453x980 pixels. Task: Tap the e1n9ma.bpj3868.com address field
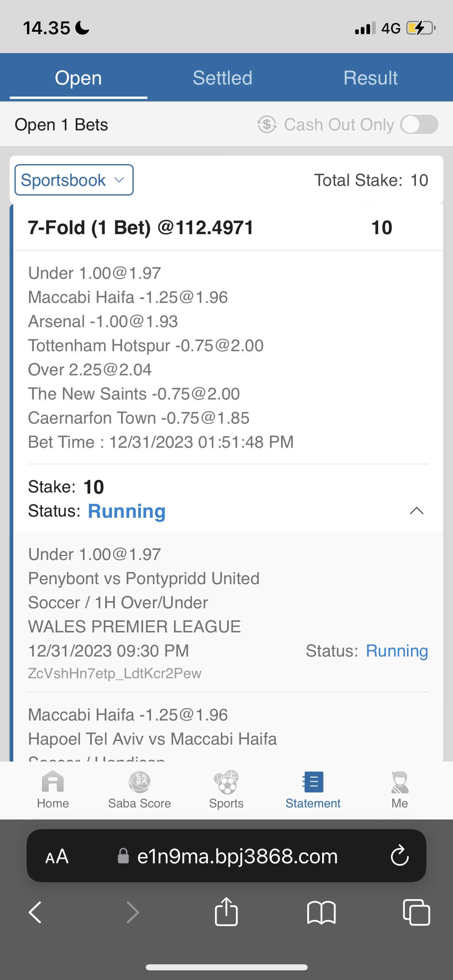pos(237,856)
